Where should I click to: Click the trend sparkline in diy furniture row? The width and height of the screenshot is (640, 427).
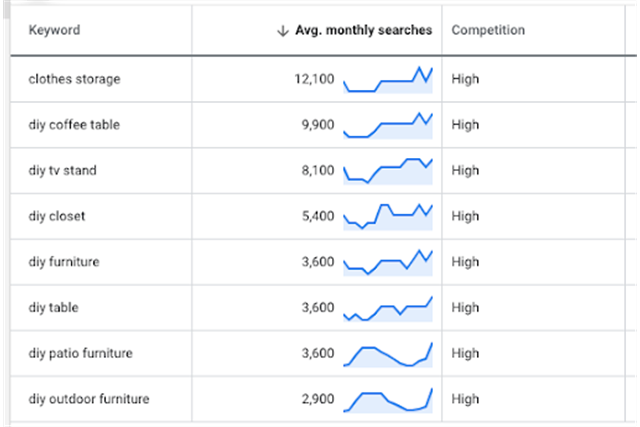click(x=388, y=262)
